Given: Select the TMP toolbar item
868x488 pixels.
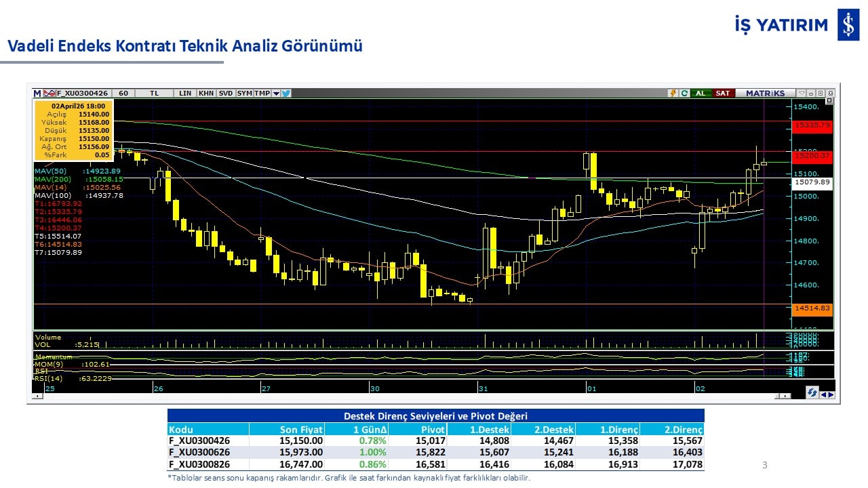Looking at the screenshot, I should pos(262,94).
